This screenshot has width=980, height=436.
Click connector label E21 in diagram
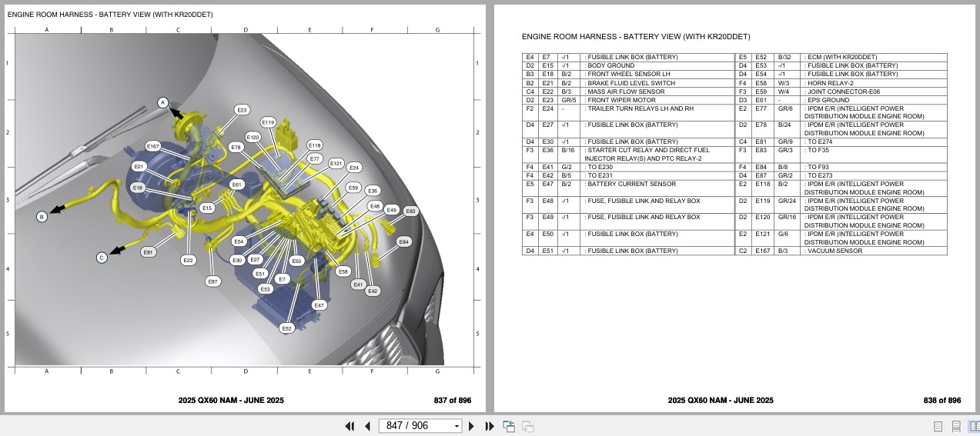point(139,167)
